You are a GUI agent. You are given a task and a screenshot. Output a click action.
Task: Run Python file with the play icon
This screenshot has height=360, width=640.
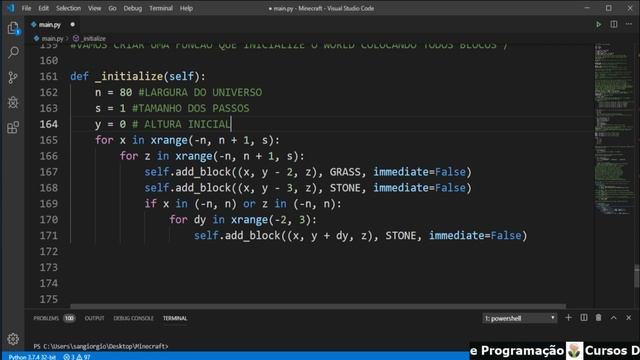598,24
